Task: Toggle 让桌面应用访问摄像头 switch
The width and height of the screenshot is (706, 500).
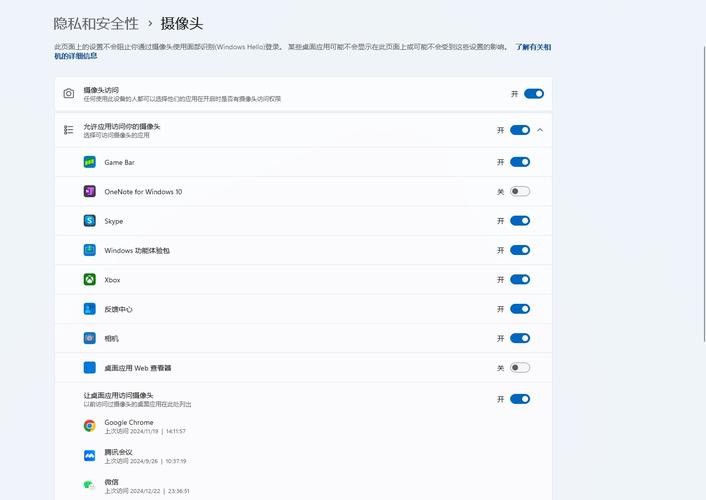Action: (x=520, y=399)
